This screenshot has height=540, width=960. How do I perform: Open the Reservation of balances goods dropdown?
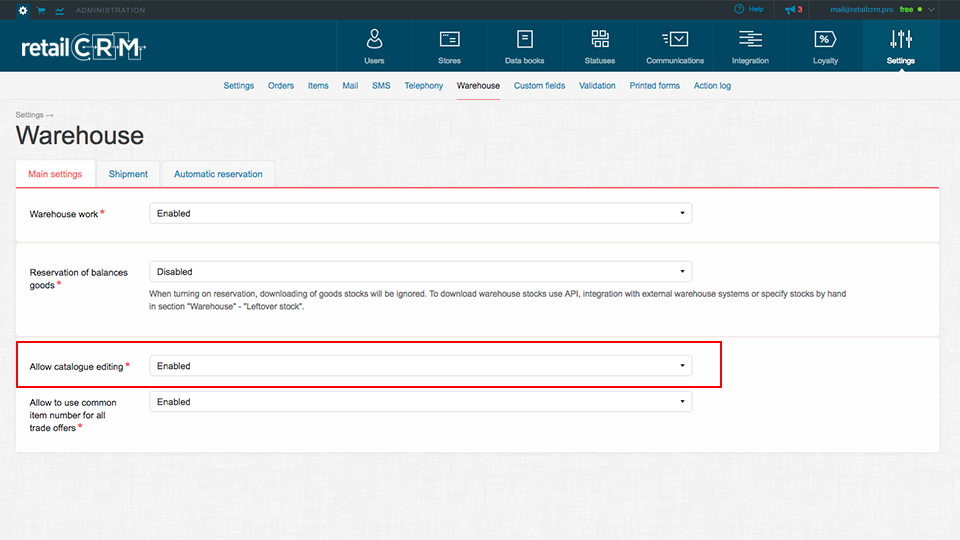pos(421,271)
